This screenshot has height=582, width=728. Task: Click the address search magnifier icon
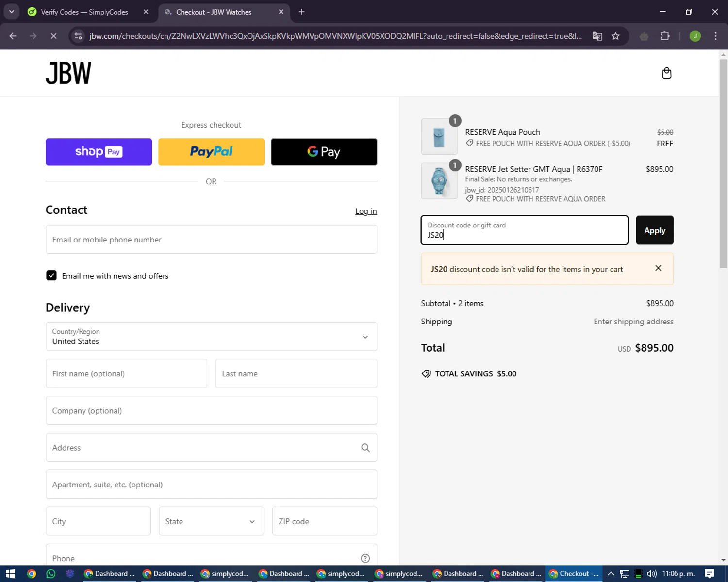[x=365, y=448]
